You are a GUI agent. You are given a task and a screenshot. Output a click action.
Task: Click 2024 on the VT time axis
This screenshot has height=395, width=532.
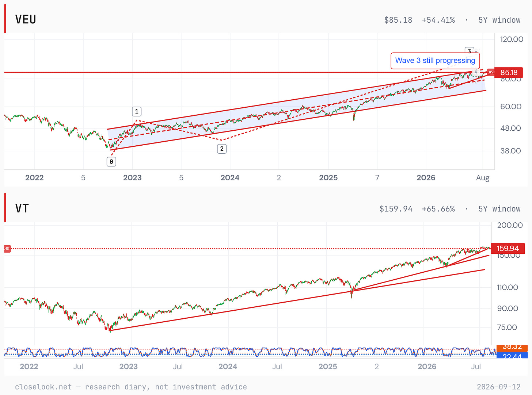(228, 367)
